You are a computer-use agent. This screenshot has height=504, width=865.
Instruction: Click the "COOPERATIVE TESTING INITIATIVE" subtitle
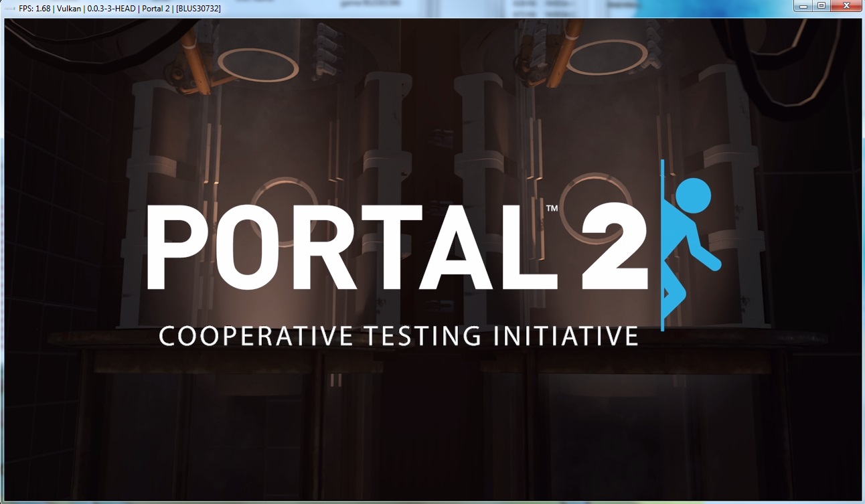click(398, 335)
